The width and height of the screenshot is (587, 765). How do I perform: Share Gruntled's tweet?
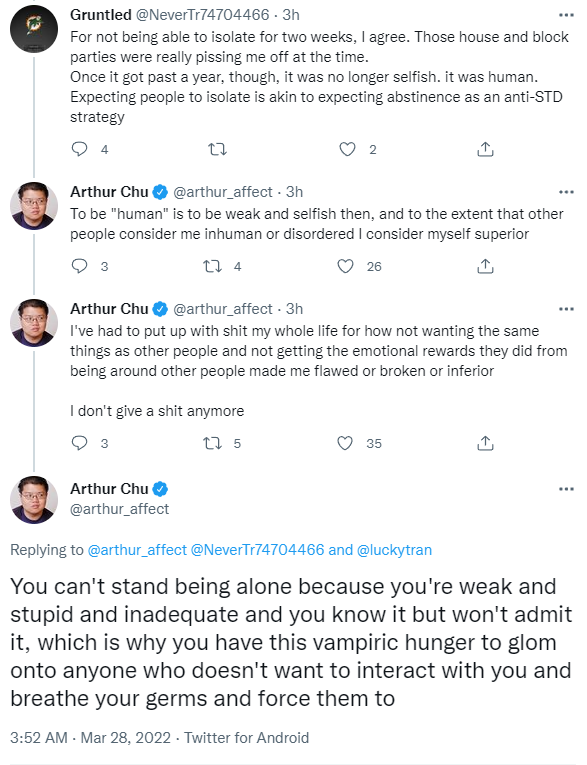(x=485, y=149)
